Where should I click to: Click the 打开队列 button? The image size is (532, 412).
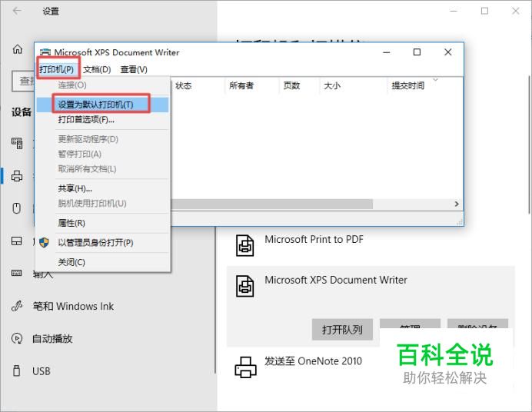click(x=342, y=329)
